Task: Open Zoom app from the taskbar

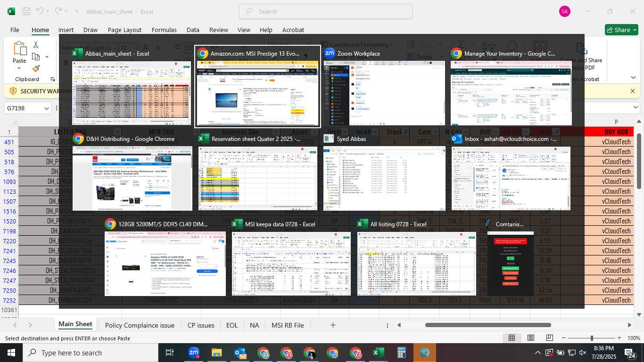Action: click(194, 353)
